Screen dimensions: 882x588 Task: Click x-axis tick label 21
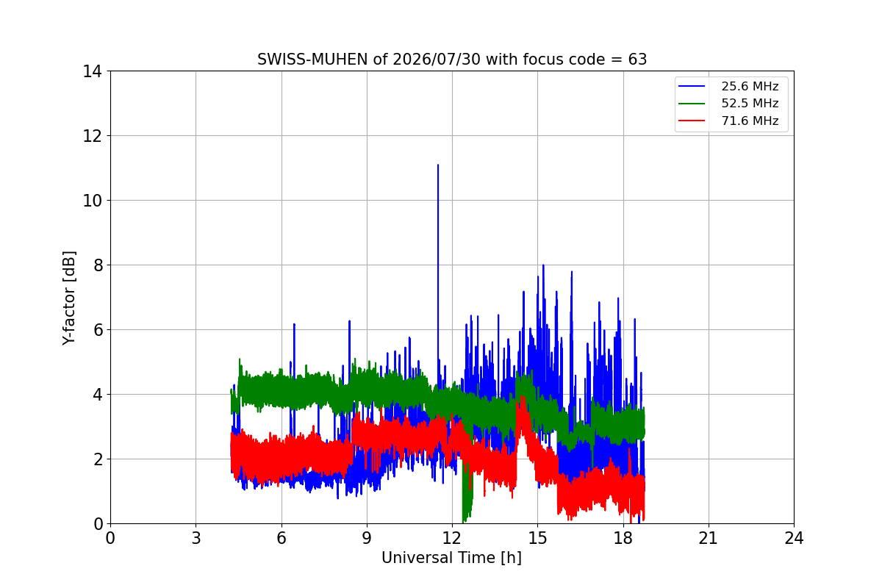click(709, 538)
